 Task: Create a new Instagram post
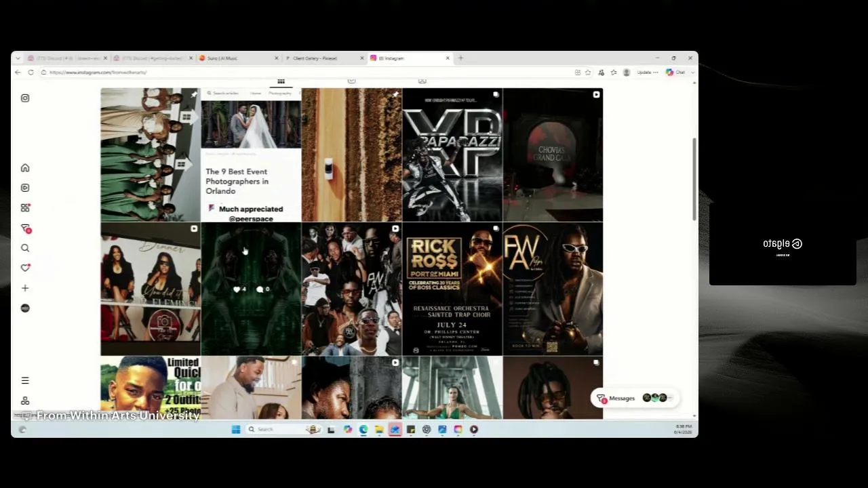click(x=25, y=288)
